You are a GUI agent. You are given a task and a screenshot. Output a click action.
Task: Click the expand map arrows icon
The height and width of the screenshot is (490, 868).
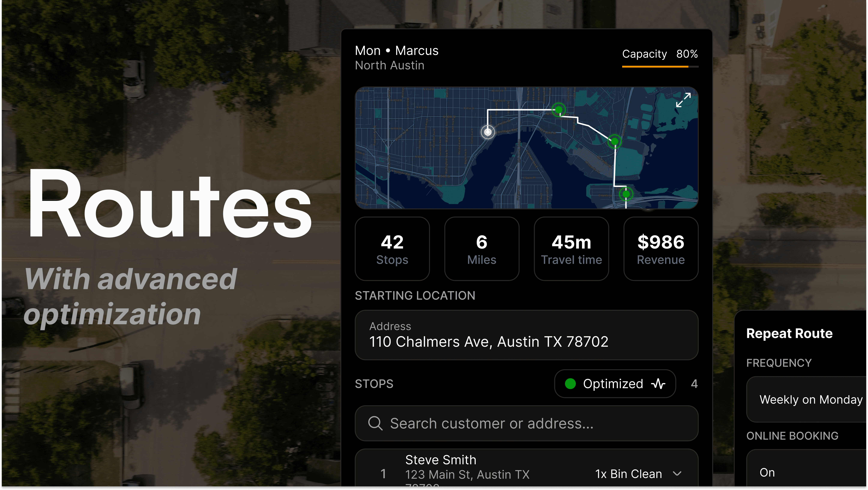(683, 100)
